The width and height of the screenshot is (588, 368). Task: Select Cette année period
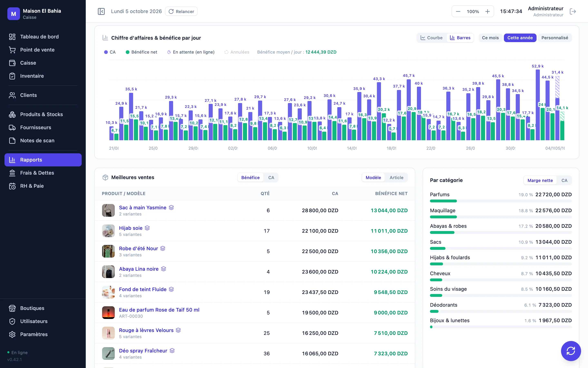520,38
